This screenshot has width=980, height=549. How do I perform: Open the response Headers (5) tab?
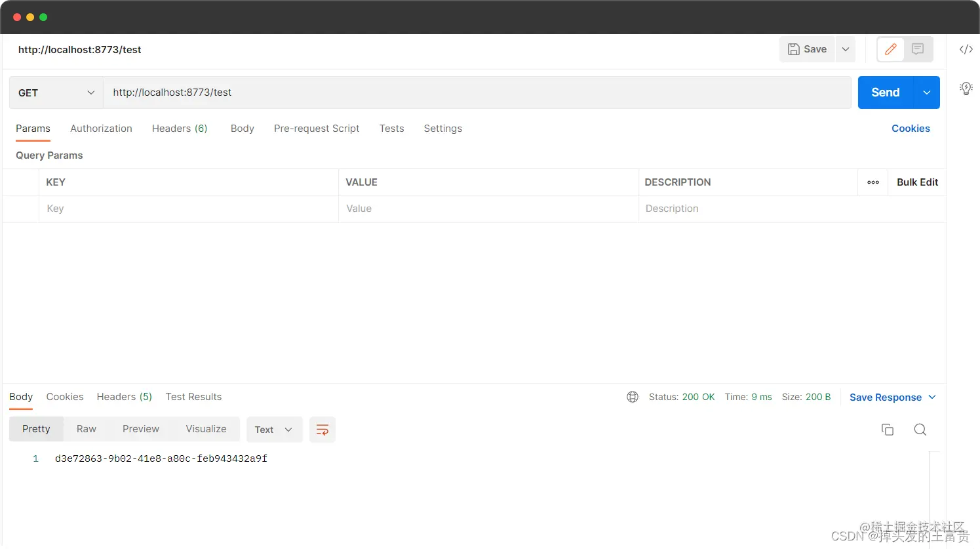coord(125,397)
